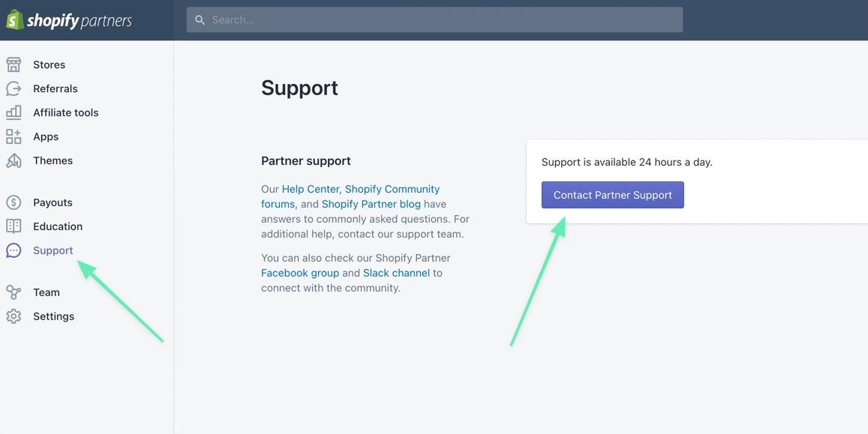Select the Affiliate tools chart icon
The image size is (868, 434).
(14, 112)
